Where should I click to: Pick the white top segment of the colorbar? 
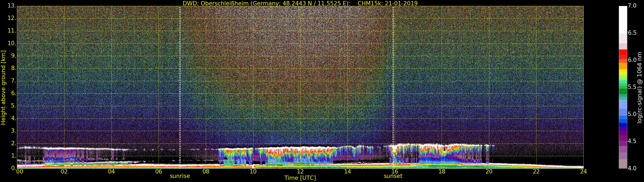(623, 19)
